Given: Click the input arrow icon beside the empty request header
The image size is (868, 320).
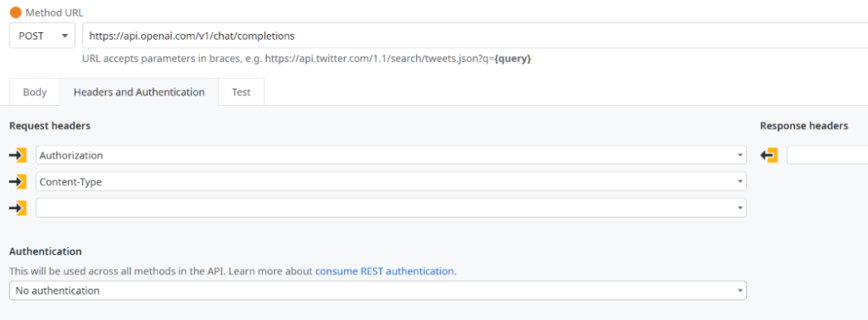Looking at the screenshot, I should tap(19, 207).
